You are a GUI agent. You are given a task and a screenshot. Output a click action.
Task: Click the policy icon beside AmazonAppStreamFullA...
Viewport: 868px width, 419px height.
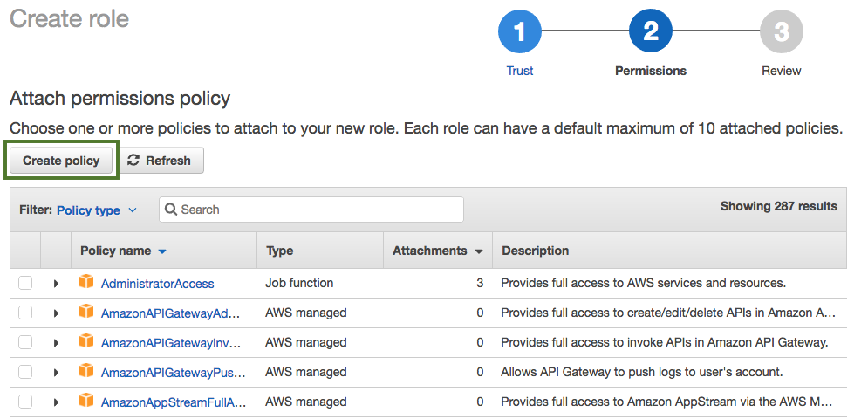[85, 401]
